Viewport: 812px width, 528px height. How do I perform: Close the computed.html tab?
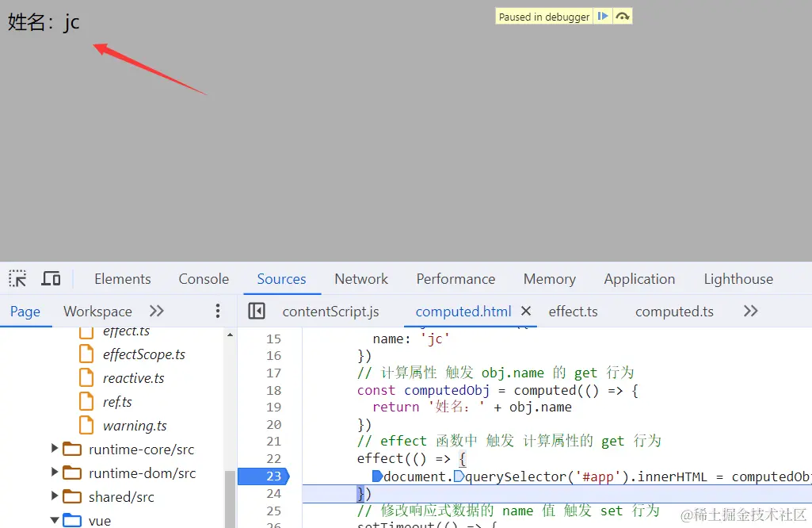[526, 311]
